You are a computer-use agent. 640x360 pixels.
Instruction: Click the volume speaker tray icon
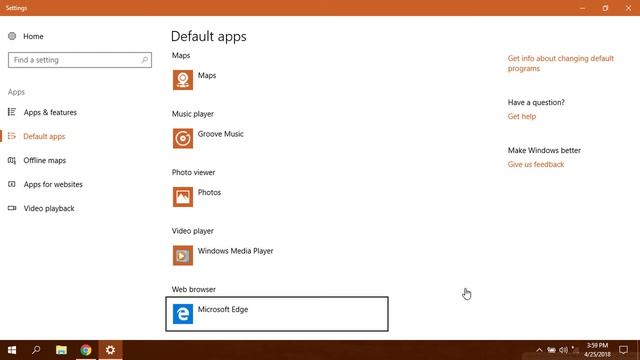point(564,350)
